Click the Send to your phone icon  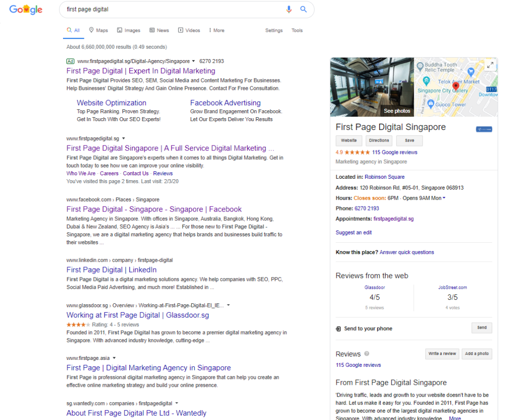pos(338,329)
